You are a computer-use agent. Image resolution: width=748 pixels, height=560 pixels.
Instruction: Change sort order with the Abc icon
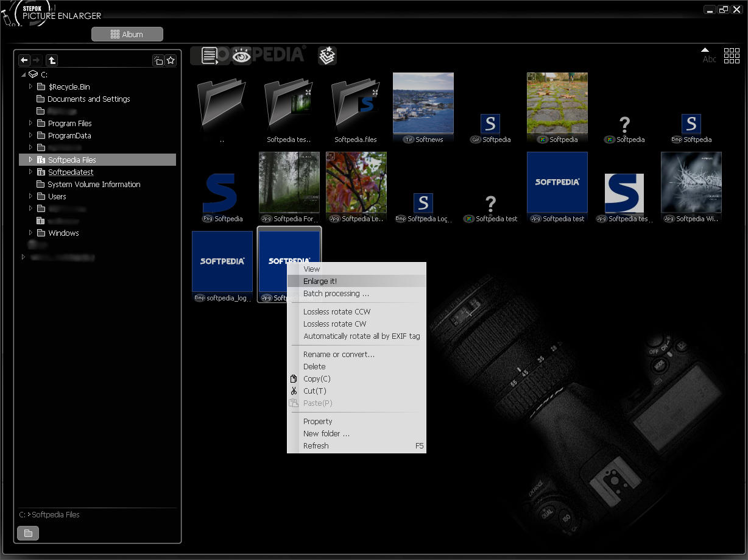click(709, 55)
